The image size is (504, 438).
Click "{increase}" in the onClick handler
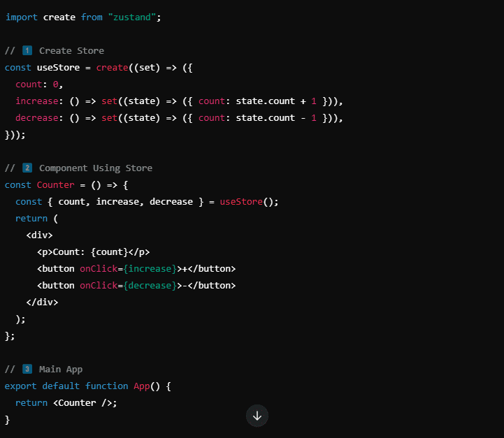coord(150,269)
